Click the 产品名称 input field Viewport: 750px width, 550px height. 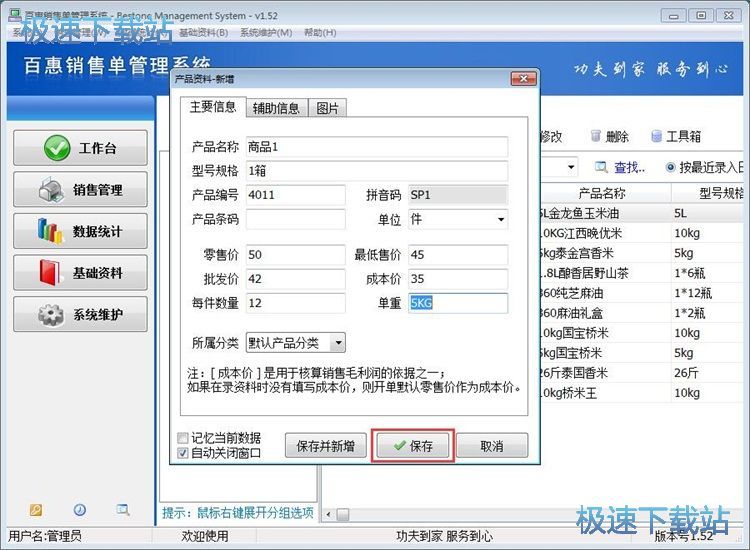pos(377,147)
